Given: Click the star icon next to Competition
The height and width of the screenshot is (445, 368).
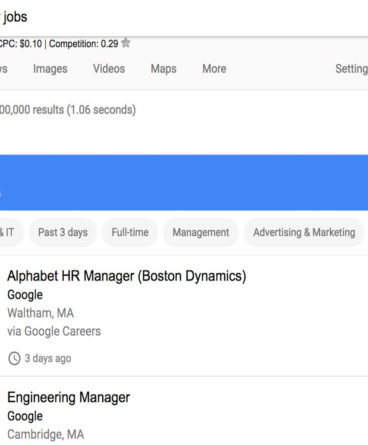Looking at the screenshot, I should 126,43.
